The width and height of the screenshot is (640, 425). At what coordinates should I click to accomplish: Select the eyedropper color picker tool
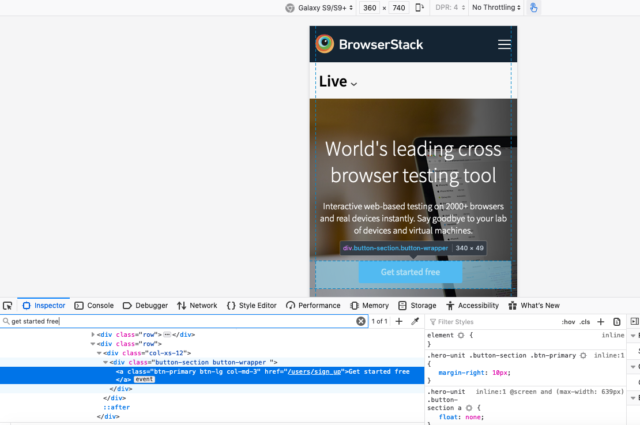point(415,321)
